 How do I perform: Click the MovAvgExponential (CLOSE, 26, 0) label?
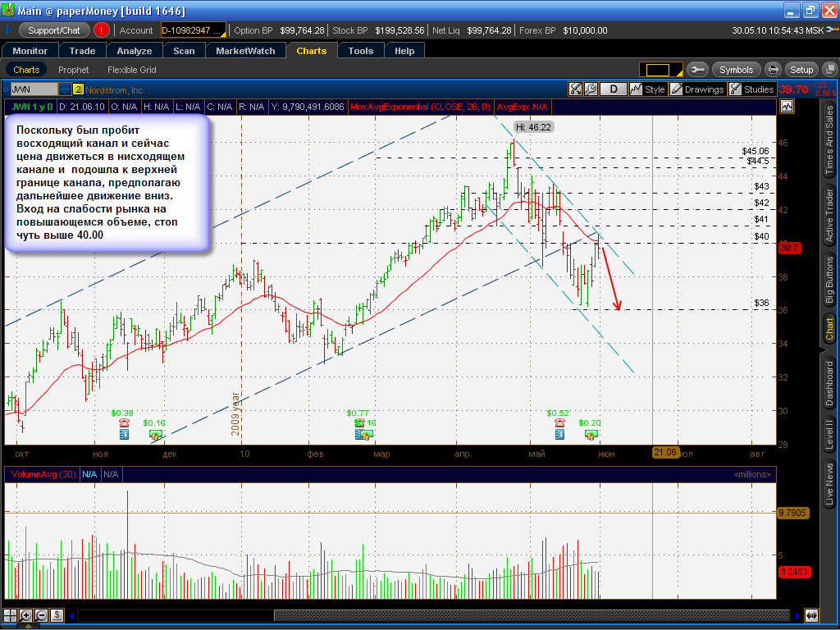point(420,107)
